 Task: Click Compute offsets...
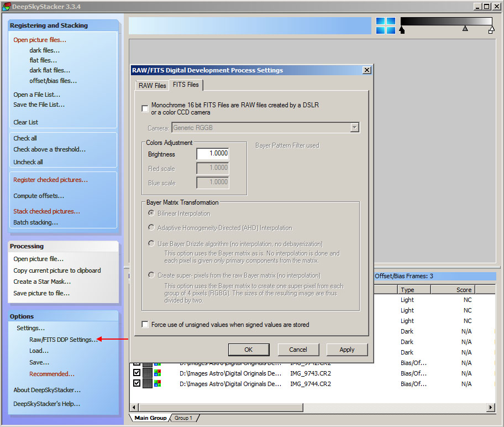point(39,196)
